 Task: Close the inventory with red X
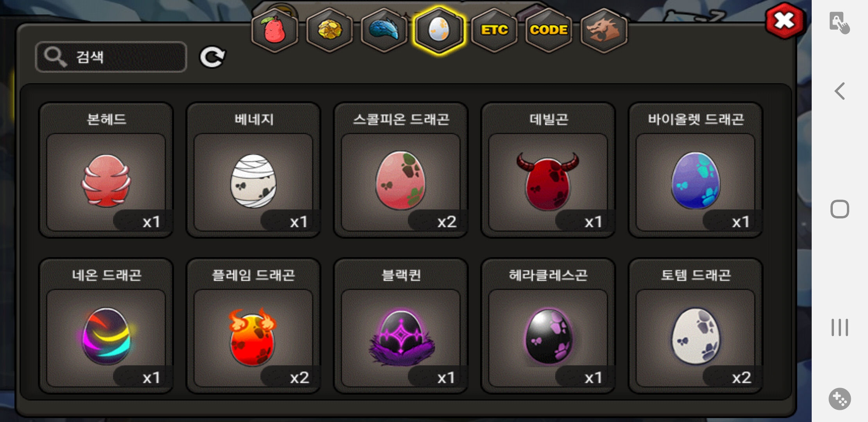(x=784, y=21)
